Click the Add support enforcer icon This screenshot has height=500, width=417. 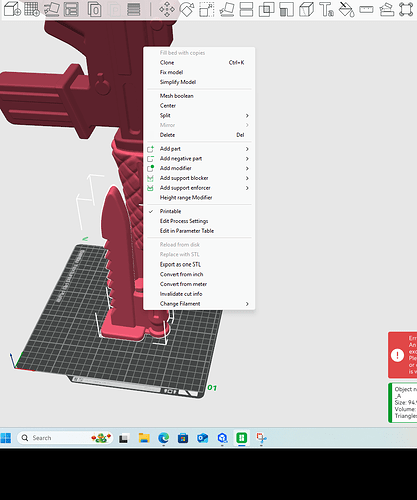click(x=151, y=188)
